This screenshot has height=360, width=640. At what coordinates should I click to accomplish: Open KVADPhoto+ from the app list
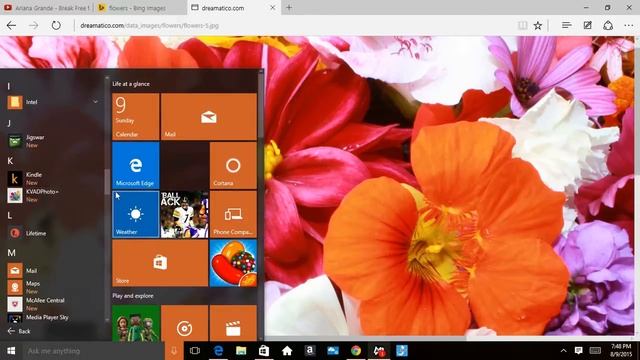tap(53, 195)
